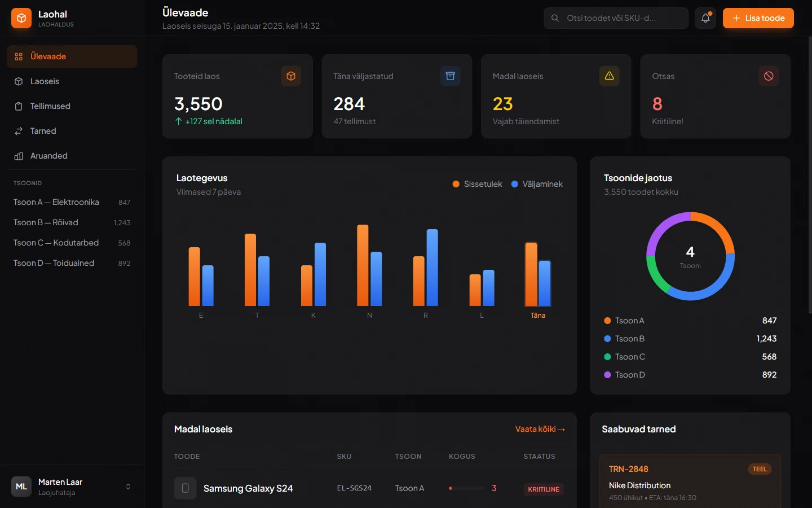Screen dimensions: 812x508
Task: Click the box icon on Tooteid laos card
Action: click(x=291, y=76)
